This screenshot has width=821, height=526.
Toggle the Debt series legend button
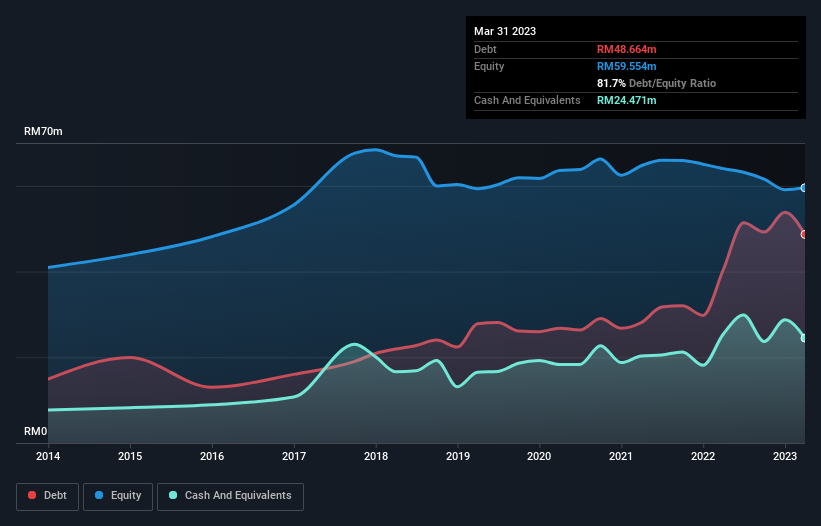(x=47, y=496)
